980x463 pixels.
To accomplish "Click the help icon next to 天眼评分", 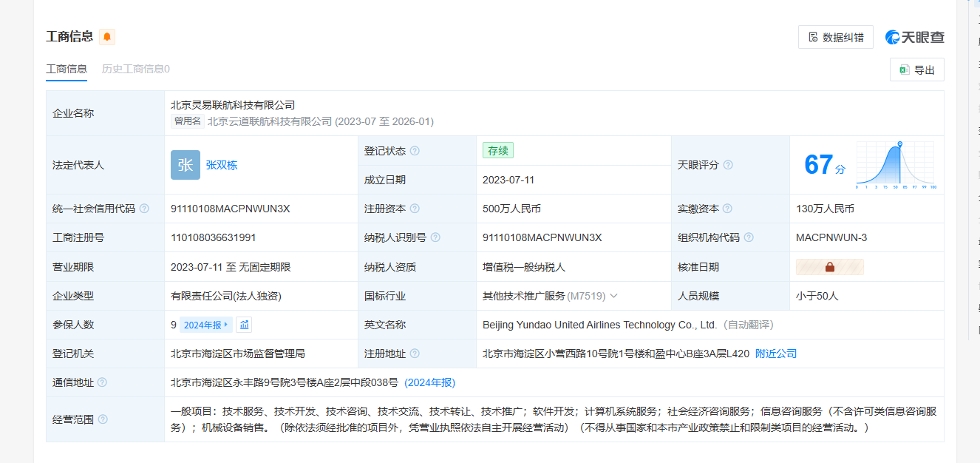I will [728, 165].
